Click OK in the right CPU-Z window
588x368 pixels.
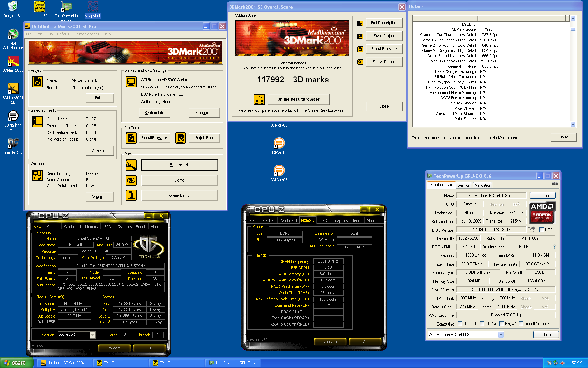click(365, 342)
